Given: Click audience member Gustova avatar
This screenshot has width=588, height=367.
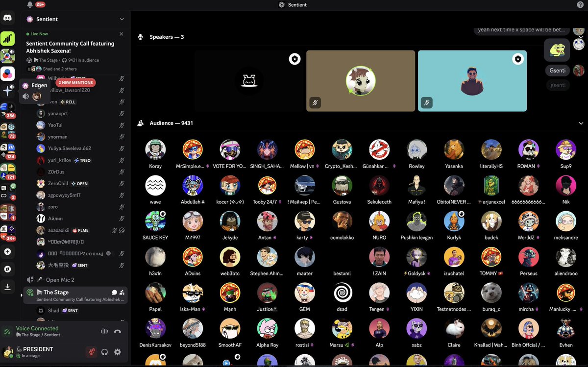Looking at the screenshot, I should click(342, 185).
